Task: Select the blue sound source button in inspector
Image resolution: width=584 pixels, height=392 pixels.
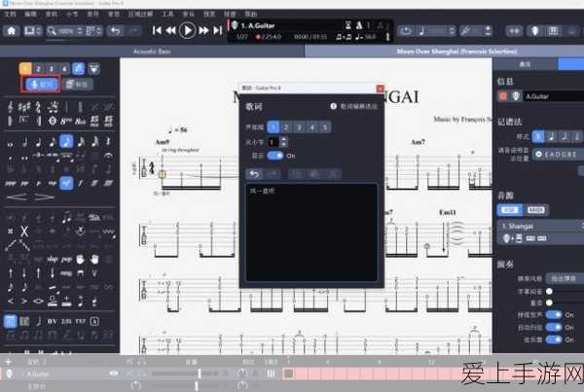Action: pyautogui.click(x=509, y=210)
